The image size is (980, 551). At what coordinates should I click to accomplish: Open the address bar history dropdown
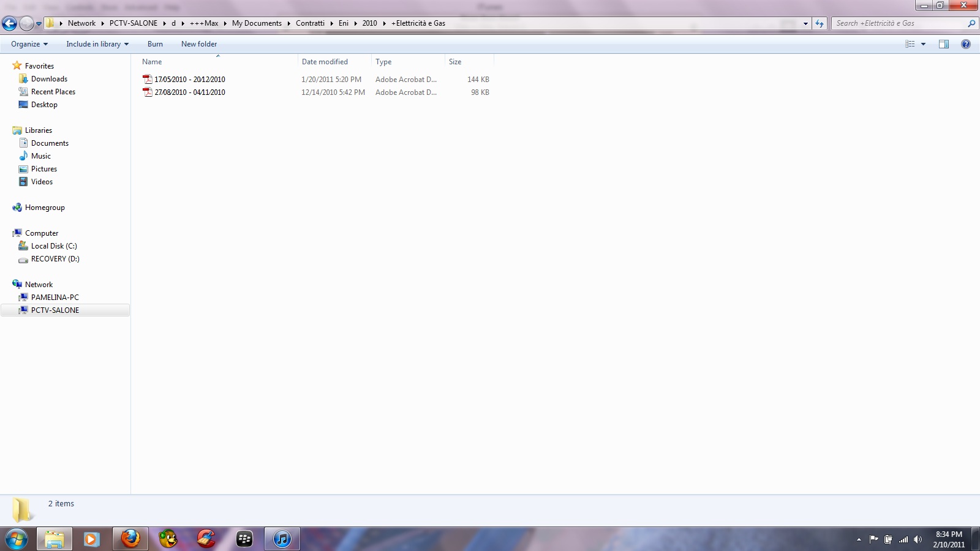[x=805, y=23]
